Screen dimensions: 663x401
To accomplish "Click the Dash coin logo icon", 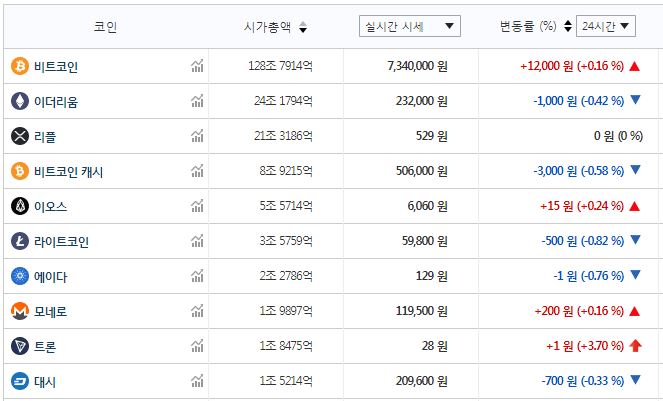I will (x=19, y=381).
